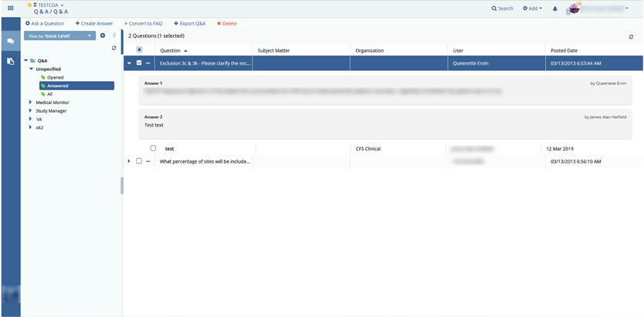Screen dimensions: 644x317
Task: Open the Q&A chat bubbles sidebar icon
Action: tap(11, 41)
